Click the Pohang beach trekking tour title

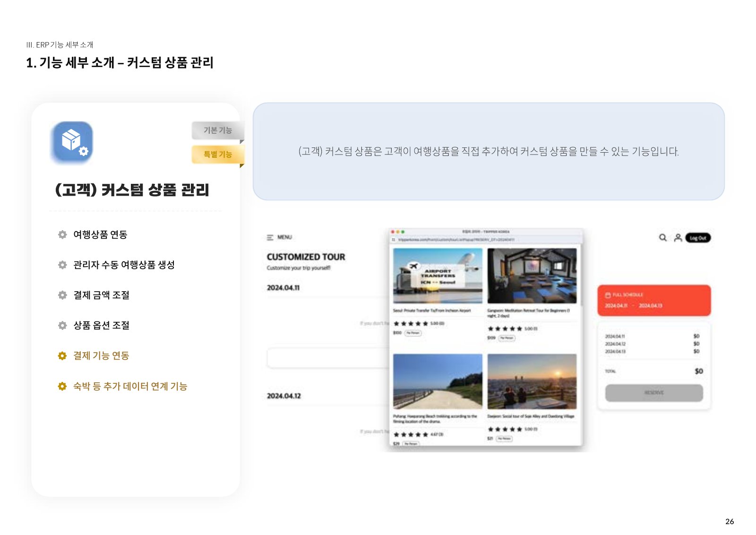coord(435,419)
